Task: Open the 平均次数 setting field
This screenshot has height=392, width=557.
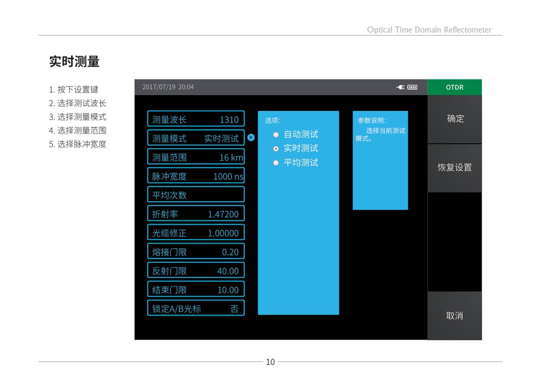Action: (x=196, y=194)
